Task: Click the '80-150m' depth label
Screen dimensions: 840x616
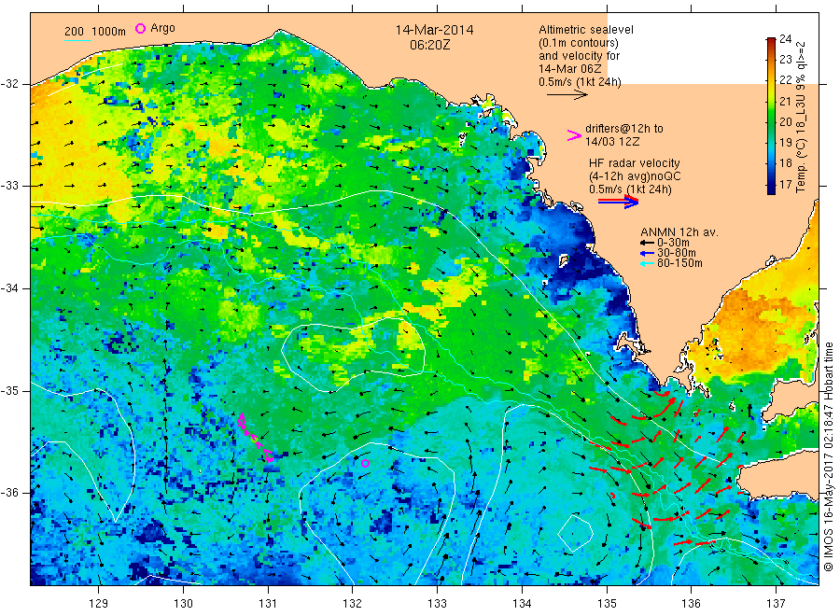Action: pyautogui.click(x=679, y=263)
